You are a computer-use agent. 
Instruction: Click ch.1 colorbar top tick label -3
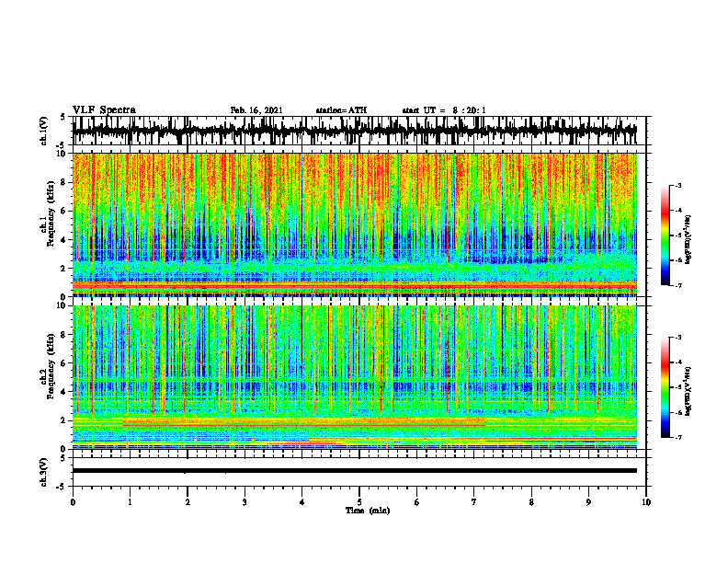point(678,185)
